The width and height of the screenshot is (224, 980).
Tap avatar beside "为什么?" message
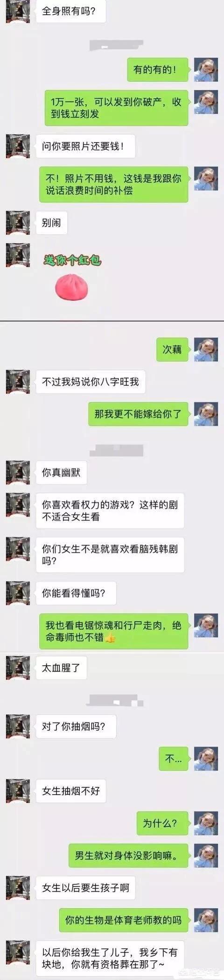click(206, 823)
